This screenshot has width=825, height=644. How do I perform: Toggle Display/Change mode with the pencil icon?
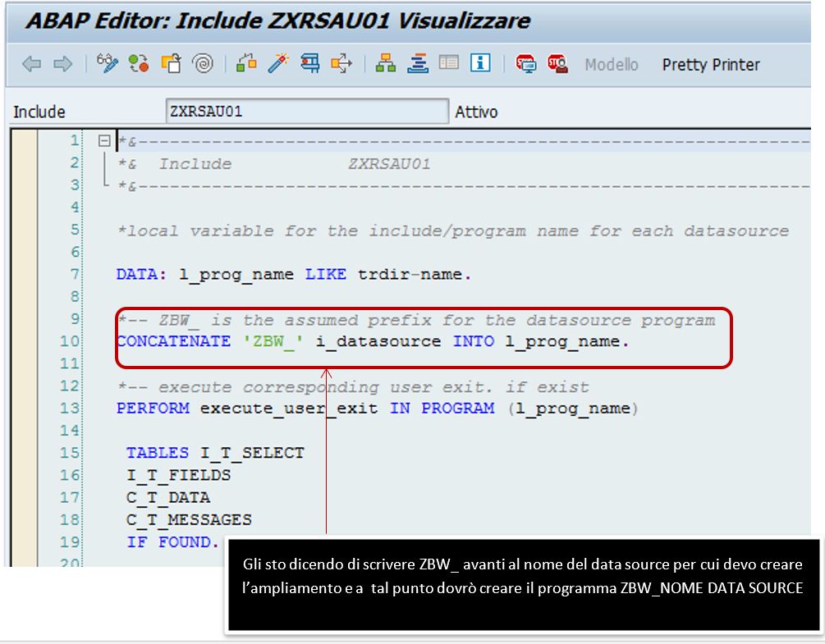(x=108, y=64)
